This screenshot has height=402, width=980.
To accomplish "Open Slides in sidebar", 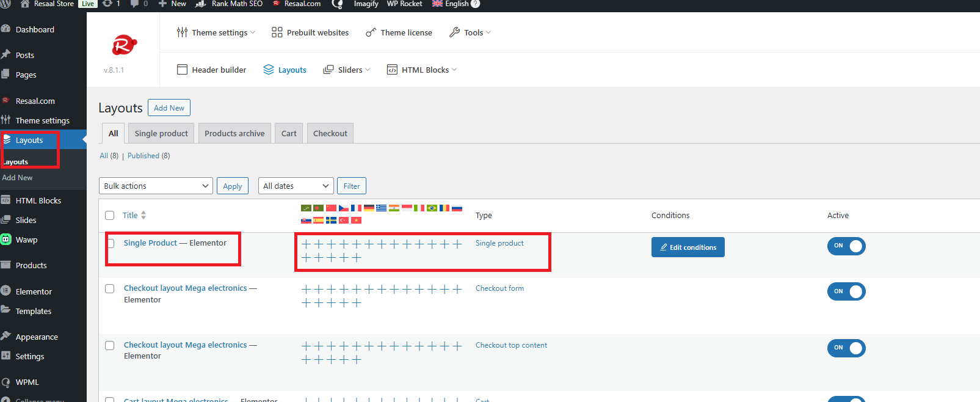I will tap(26, 220).
